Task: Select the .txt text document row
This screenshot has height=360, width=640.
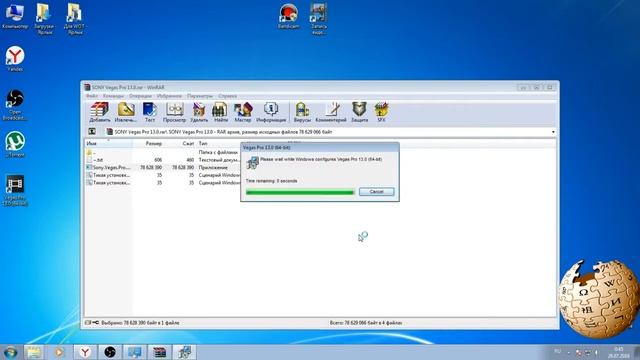Action: (x=162, y=160)
